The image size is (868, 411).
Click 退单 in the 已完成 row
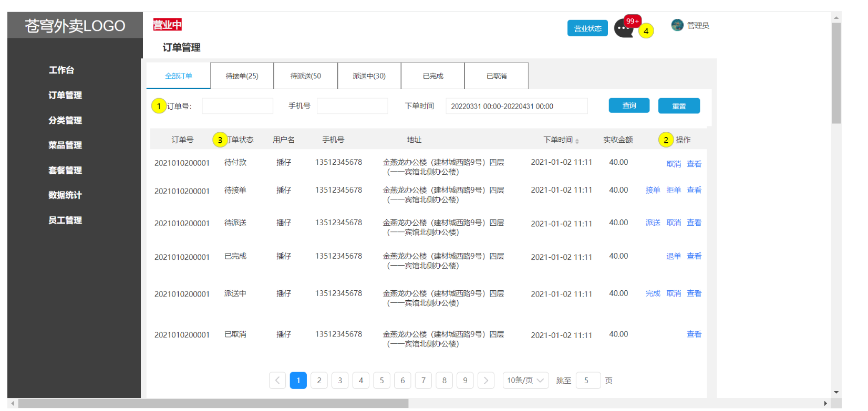674,256
